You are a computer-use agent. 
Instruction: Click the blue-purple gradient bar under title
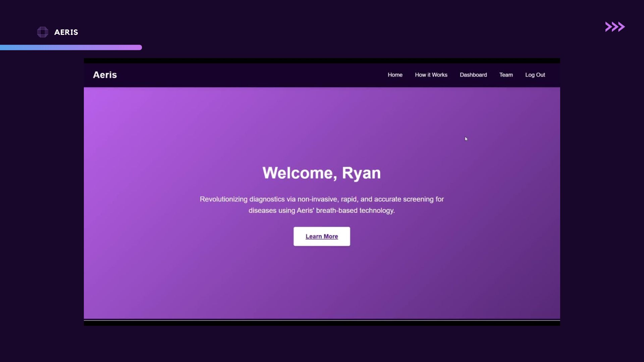(x=71, y=47)
